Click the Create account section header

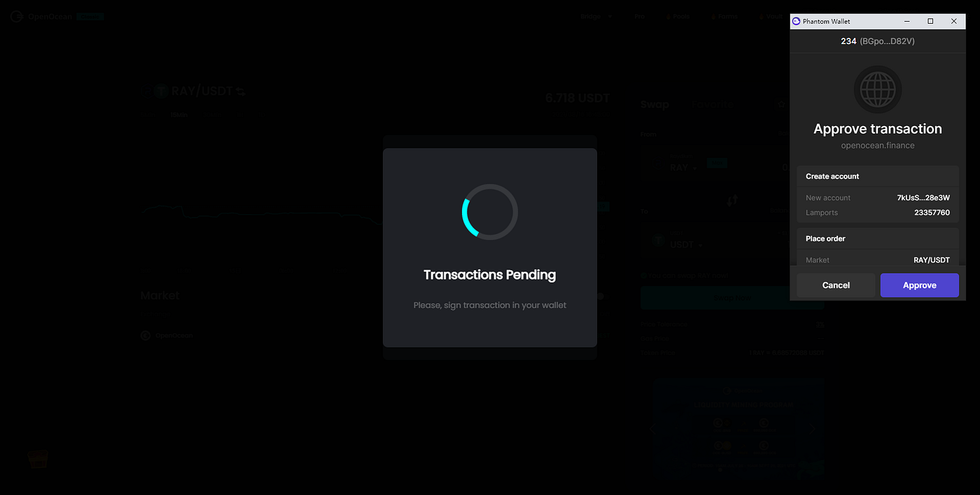tap(832, 176)
